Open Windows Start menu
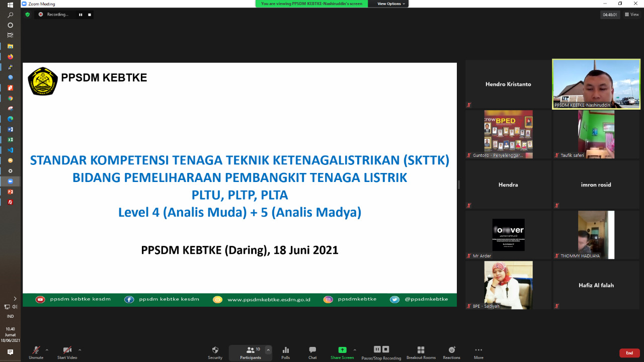 pos(10,5)
